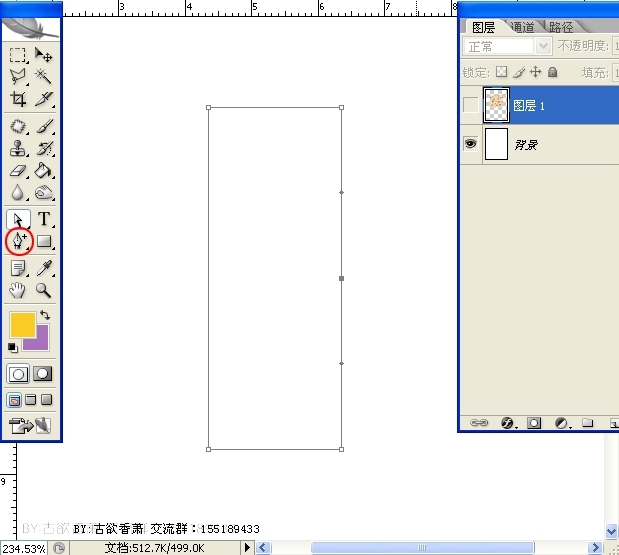
Task: Switch to Quick Mask mode
Action: click(x=43, y=373)
